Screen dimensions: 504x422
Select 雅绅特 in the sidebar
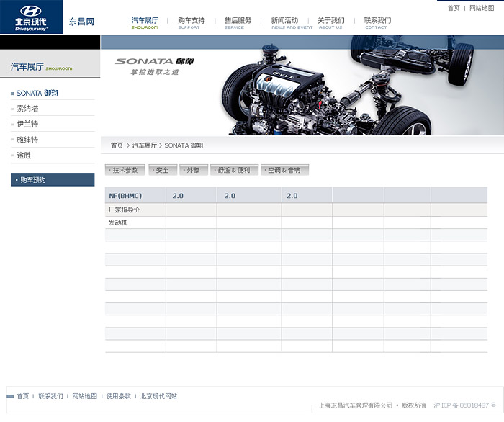coord(27,140)
